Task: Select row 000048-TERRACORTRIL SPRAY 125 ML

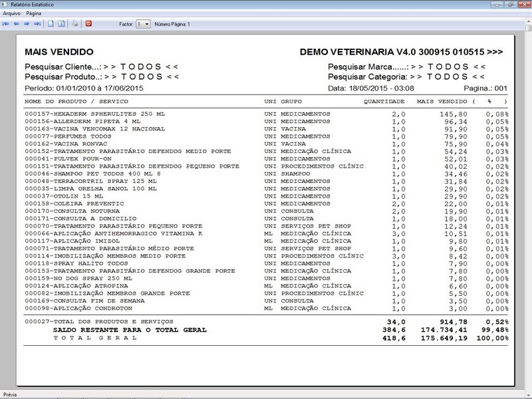Action: tap(267, 181)
